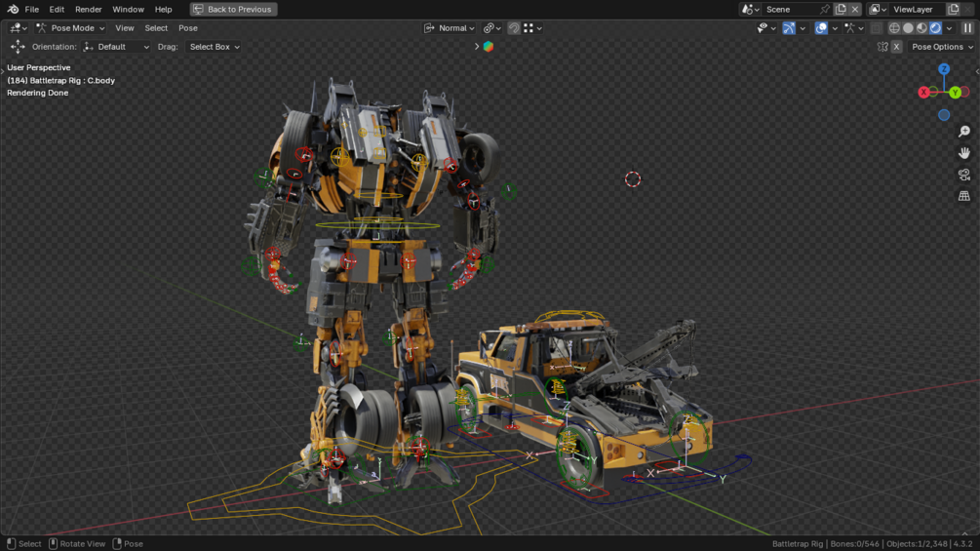The width and height of the screenshot is (980, 551).
Task: Toggle viewport overlays
Action: 821,28
